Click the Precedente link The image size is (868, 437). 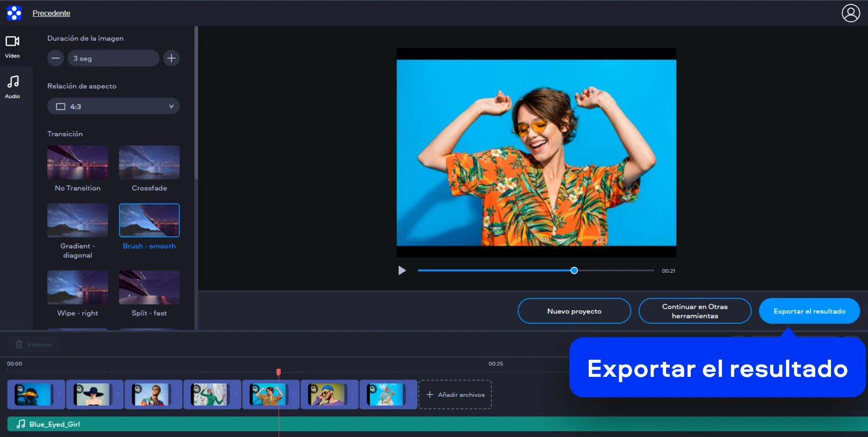tap(52, 13)
